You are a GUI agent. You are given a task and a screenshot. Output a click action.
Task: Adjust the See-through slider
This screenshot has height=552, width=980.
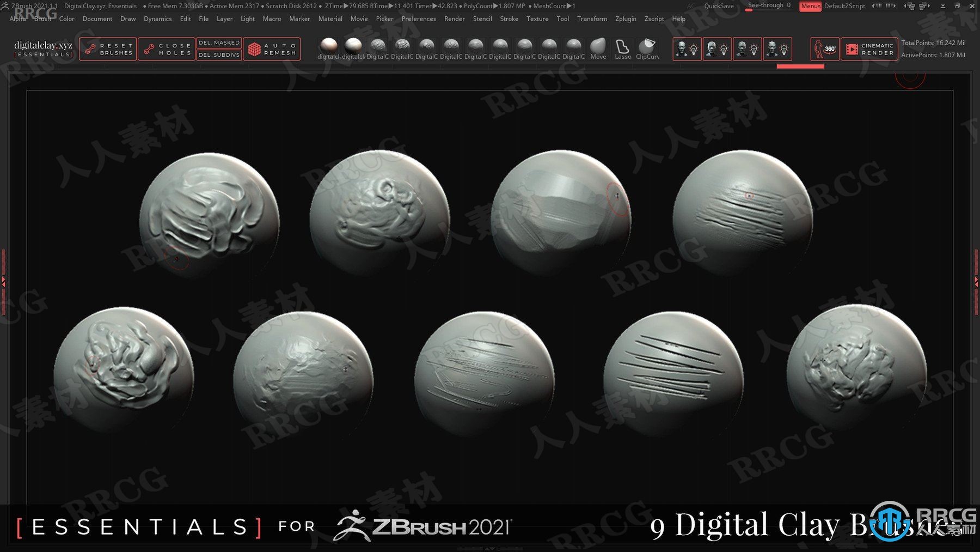[x=769, y=6]
